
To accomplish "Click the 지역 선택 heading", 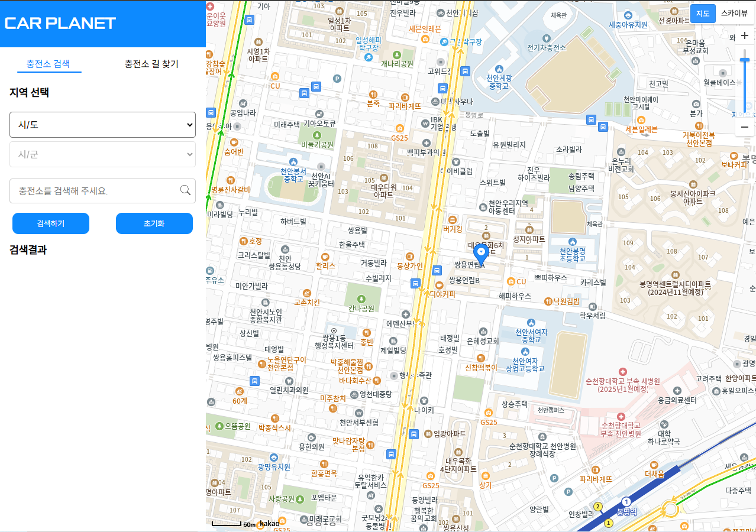I will tap(29, 92).
